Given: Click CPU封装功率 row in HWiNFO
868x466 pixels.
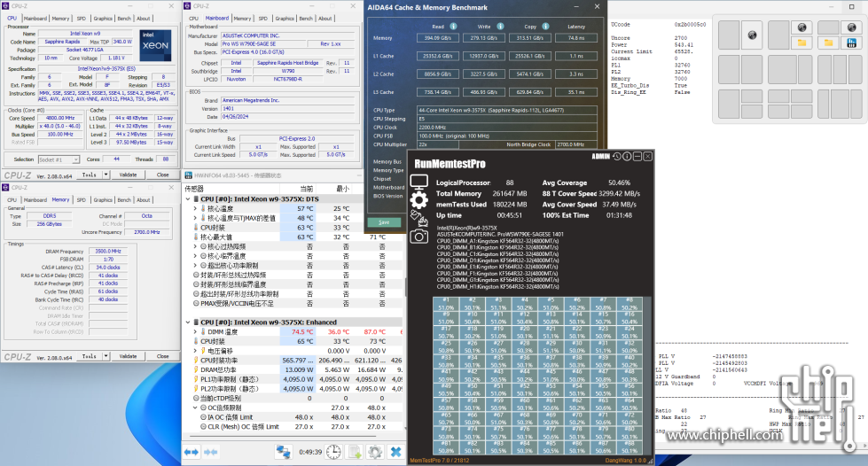Looking at the screenshot, I should 294,361.
